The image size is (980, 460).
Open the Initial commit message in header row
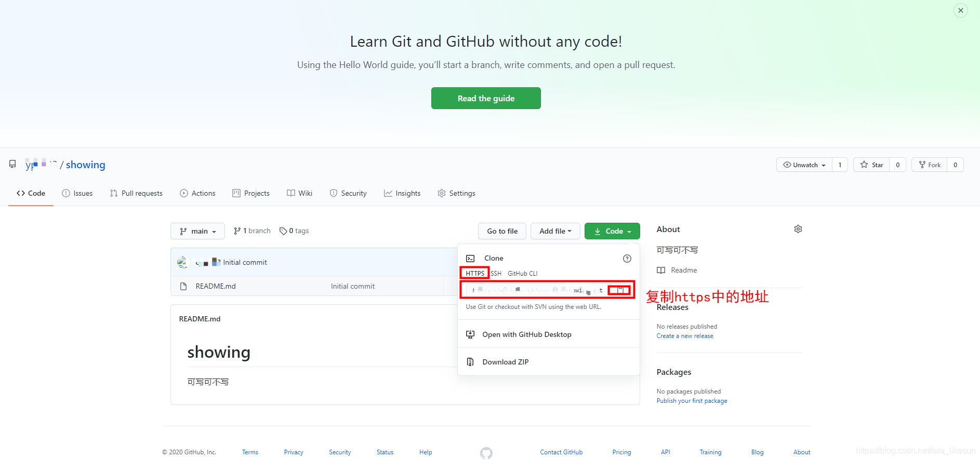tap(245, 262)
